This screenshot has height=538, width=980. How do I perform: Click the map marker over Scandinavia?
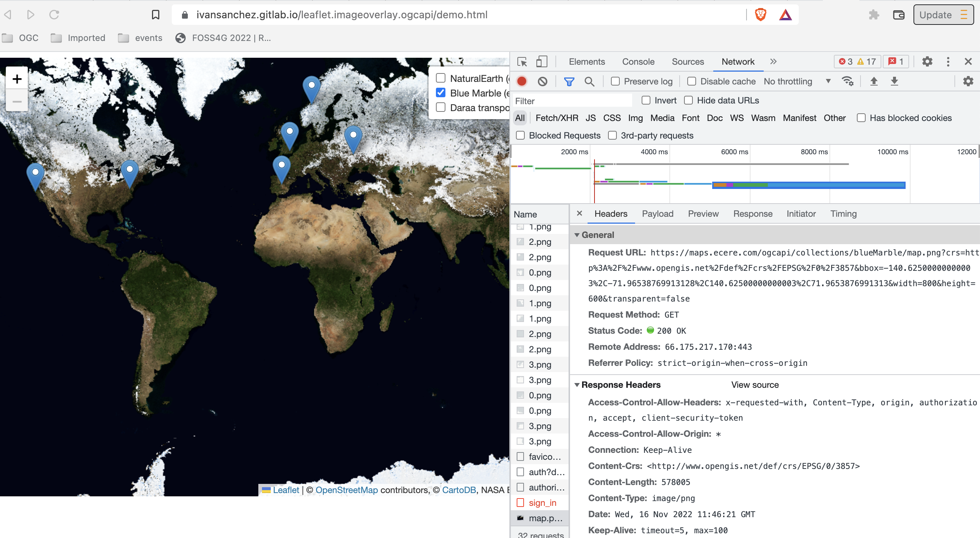312,90
